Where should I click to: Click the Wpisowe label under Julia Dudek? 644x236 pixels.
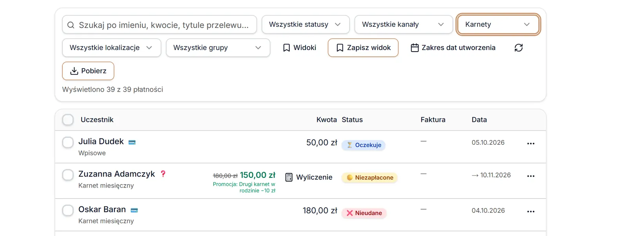tap(92, 153)
